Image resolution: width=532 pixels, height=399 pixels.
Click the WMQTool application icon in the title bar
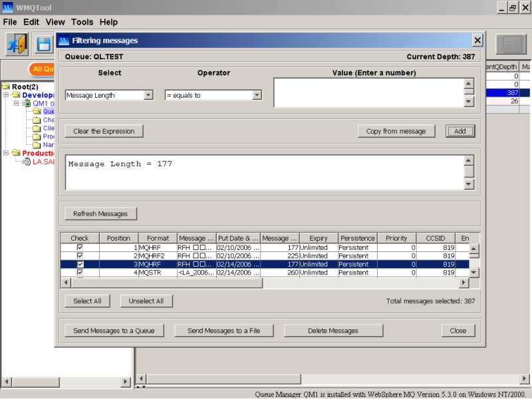coord(7,7)
